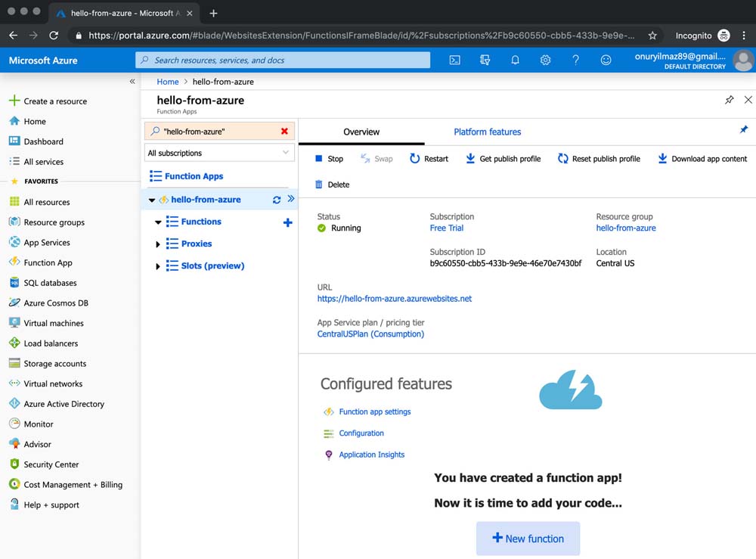Expand the Slots (preview) tree node
The width and height of the screenshot is (756, 559).
158,266
